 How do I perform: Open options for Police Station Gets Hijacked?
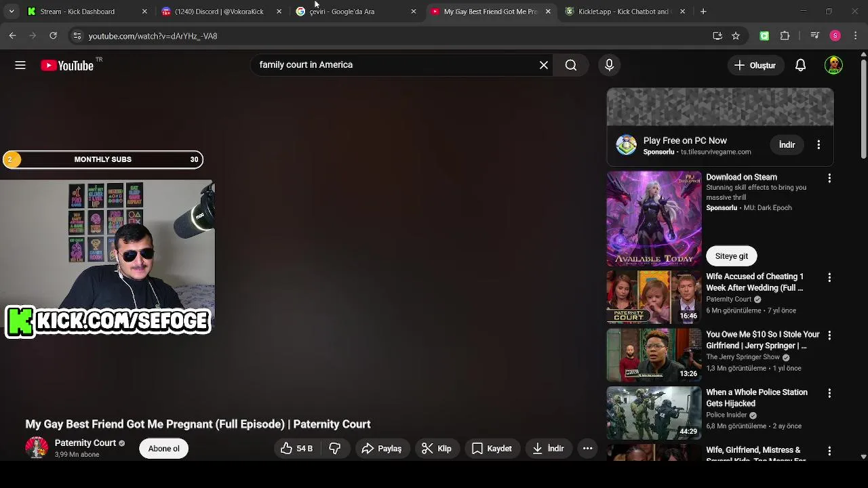pyautogui.click(x=829, y=393)
